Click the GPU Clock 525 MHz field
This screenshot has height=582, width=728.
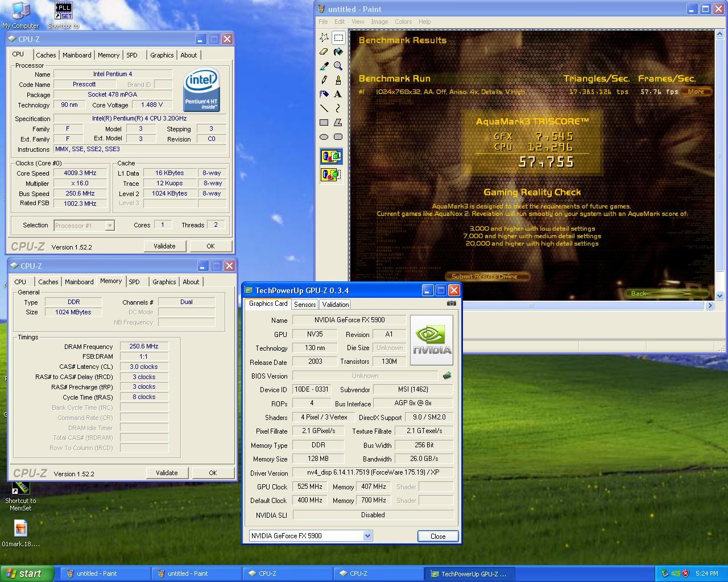click(310, 487)
